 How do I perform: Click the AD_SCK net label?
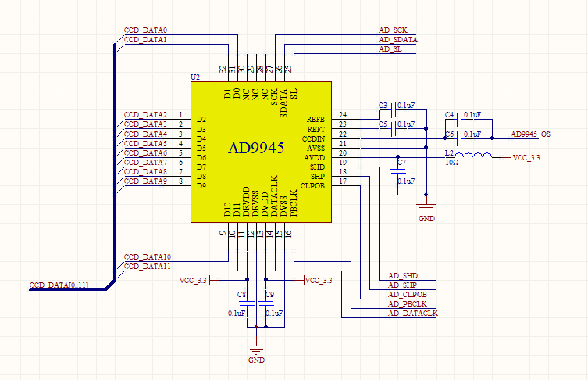pos(393,30)
